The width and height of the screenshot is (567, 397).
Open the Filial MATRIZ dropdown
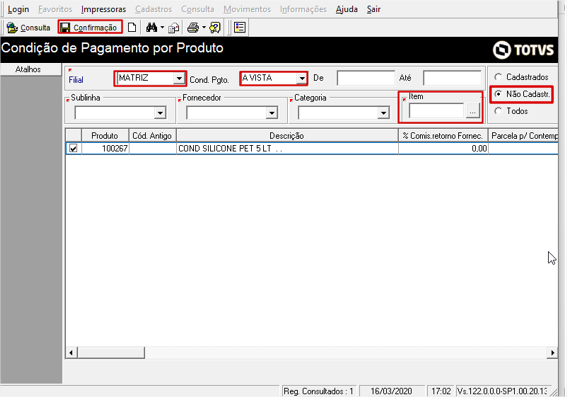coord(179,78)
